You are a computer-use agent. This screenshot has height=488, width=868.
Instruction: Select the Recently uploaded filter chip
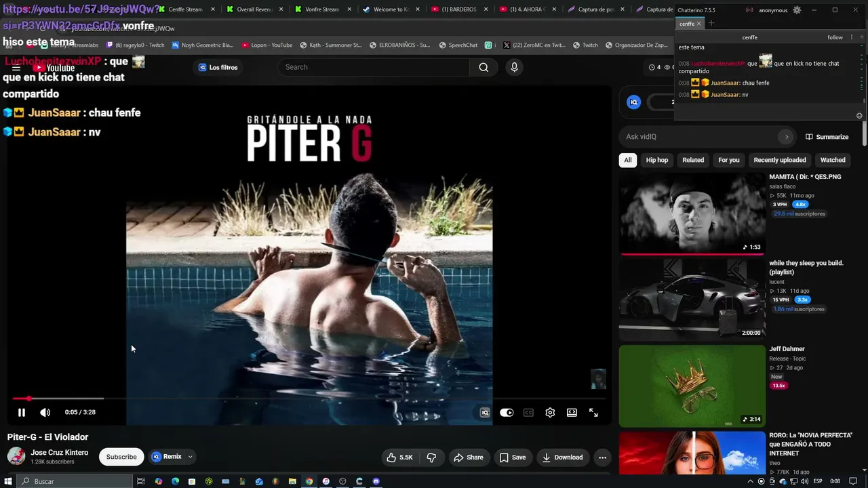click(780, 160)
